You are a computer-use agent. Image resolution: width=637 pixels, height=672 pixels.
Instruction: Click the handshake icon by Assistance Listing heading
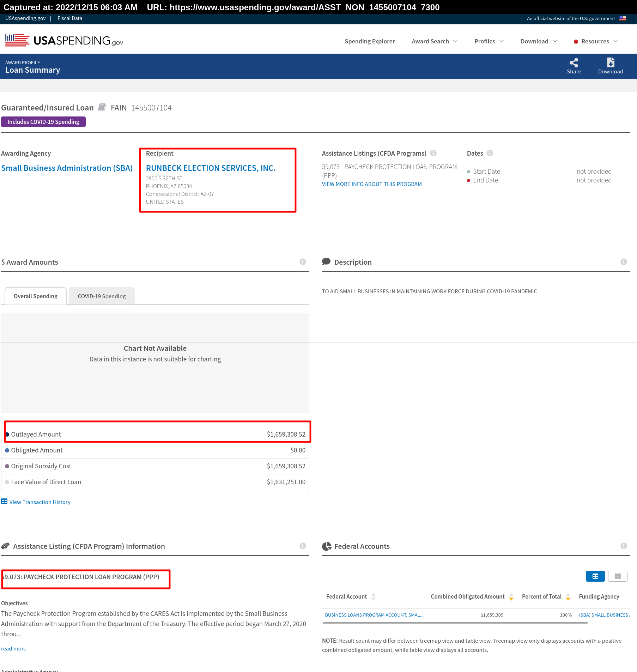(5, 546)
